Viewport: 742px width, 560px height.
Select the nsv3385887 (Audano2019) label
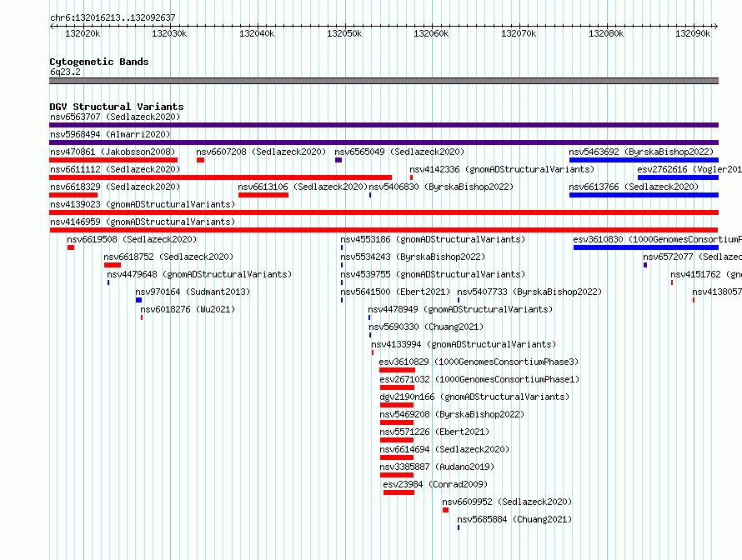coord(437,467)
